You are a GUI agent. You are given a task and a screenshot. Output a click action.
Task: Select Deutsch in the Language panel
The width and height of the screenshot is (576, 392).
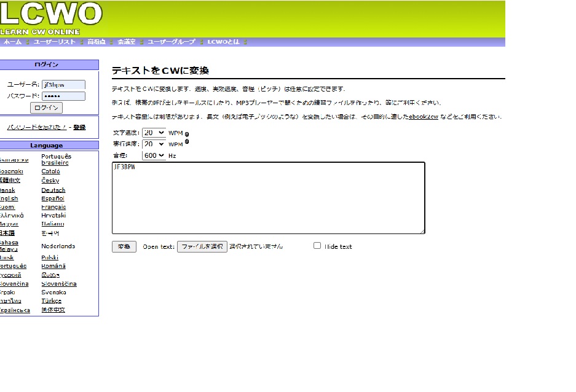53,189
